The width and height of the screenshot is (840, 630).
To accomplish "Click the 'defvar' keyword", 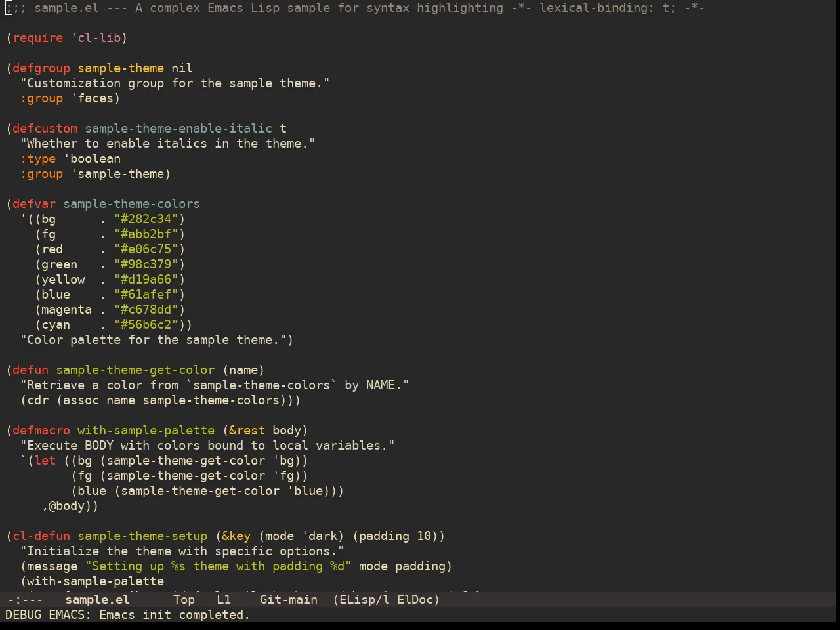I will click(34, 204).
